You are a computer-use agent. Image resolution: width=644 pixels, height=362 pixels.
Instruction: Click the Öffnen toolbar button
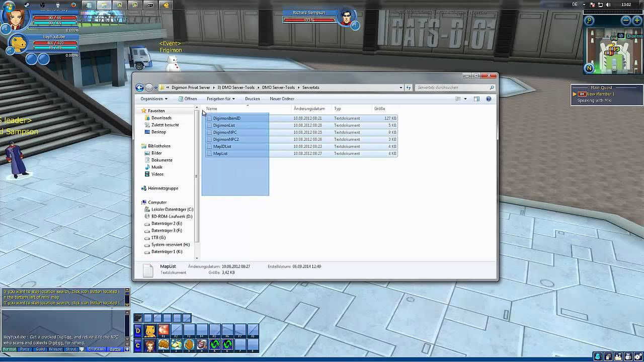[x=188, y=99]
